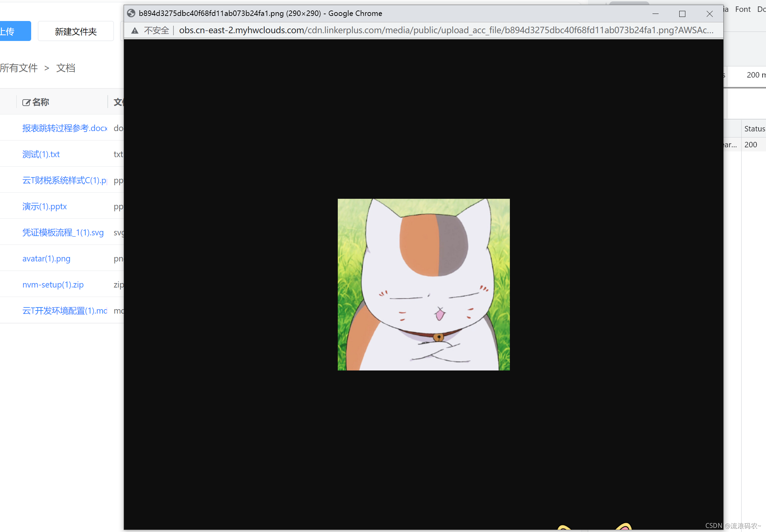Open 测试(1).txt file
The height and width of the screenshot is (532, 766).
(x=41, y=154)
